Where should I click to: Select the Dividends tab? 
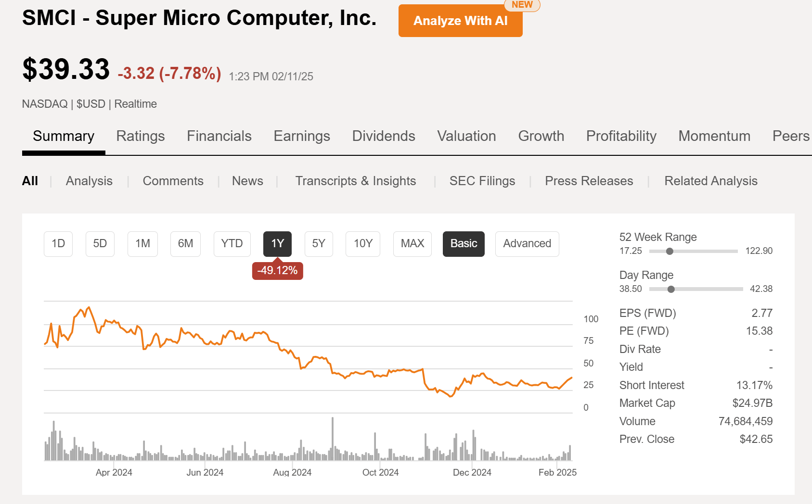(x=384, y=136)
